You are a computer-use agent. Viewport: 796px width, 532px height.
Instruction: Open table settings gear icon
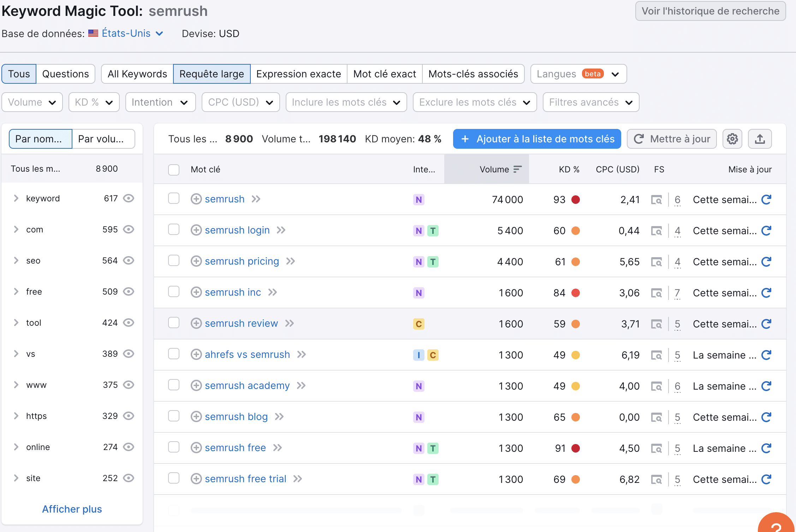coord(732,139)
